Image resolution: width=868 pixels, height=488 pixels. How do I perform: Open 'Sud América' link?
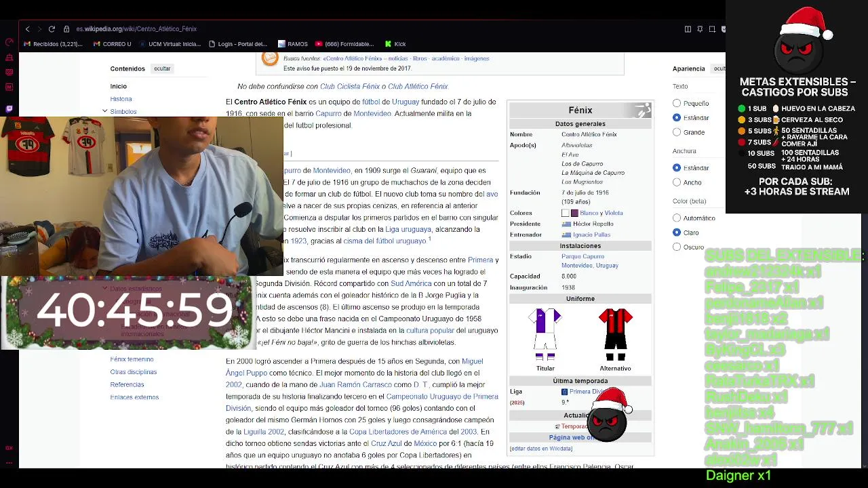411,284
